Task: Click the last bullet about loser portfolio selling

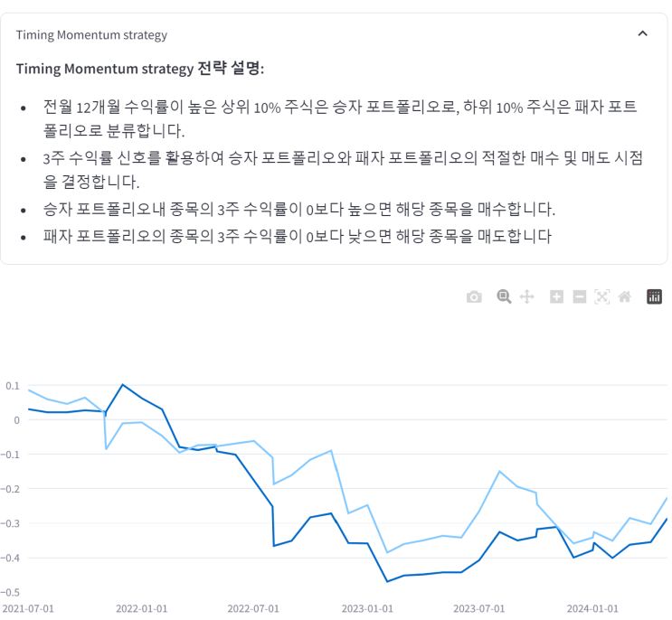Action: pos(297,236)
